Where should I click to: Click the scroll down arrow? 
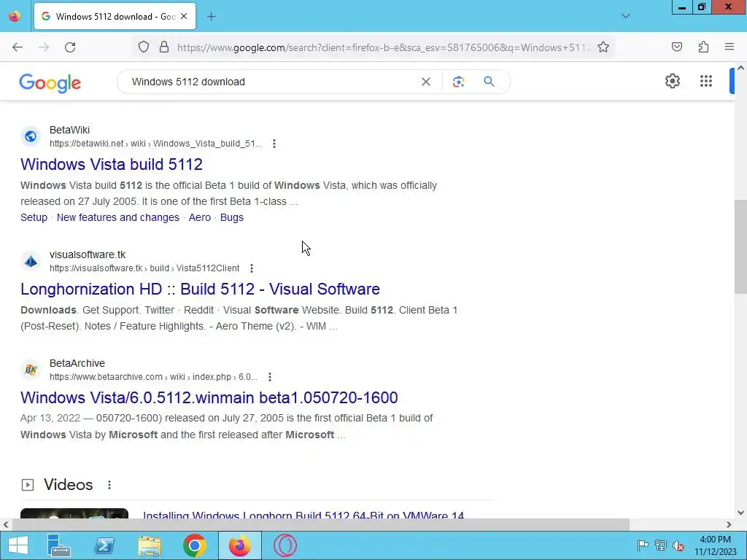pyautogui.click(x=741, y=513)
